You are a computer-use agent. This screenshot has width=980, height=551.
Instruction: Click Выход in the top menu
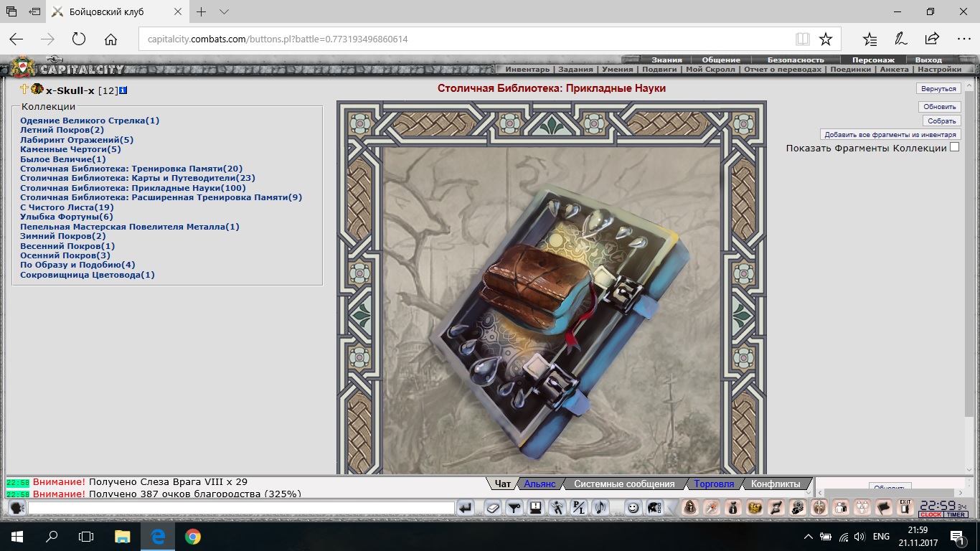(x=928, y=60)
